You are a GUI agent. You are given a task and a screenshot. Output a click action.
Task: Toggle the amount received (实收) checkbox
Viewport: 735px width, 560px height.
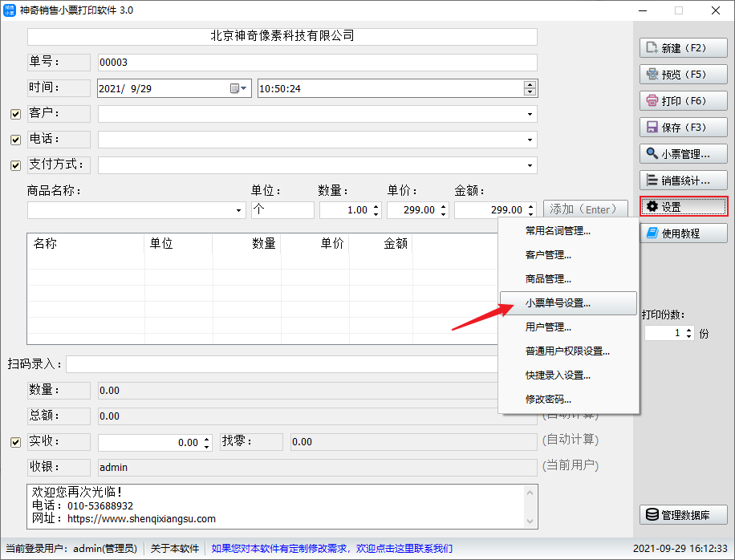(x=15, y=442)
